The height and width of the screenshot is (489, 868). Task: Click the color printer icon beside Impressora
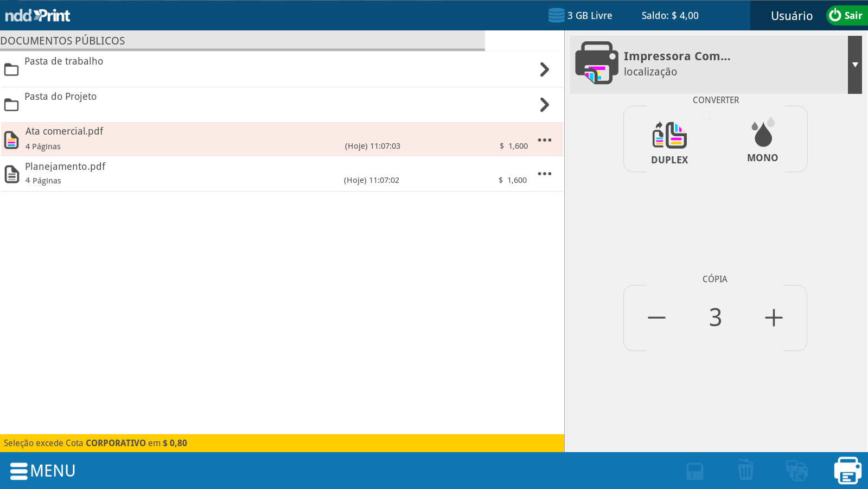596,63
